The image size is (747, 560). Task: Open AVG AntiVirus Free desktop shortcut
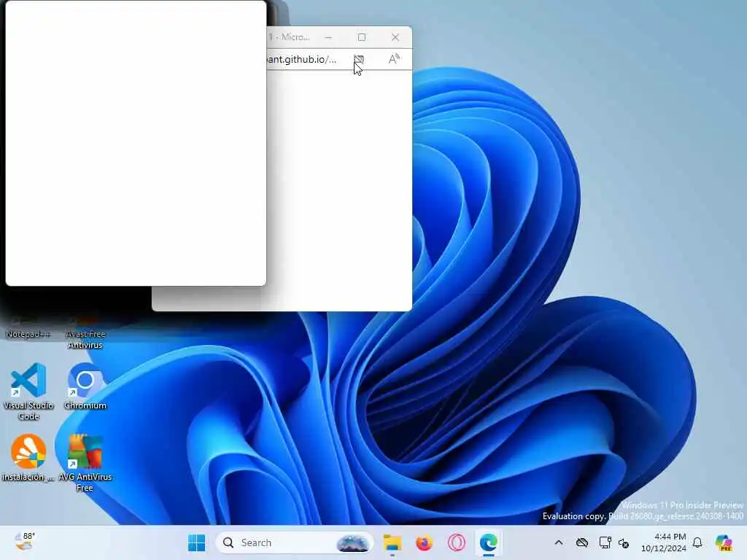(x=85, y=462)
